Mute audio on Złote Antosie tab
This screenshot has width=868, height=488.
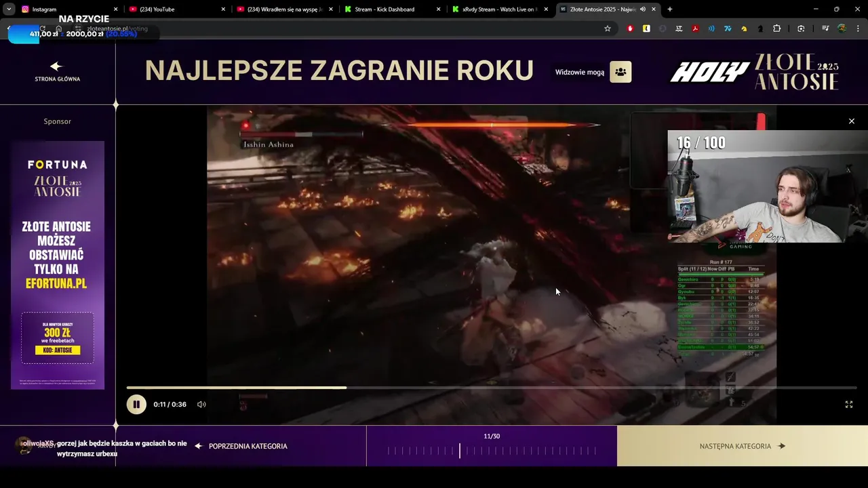tap(642, 9)
